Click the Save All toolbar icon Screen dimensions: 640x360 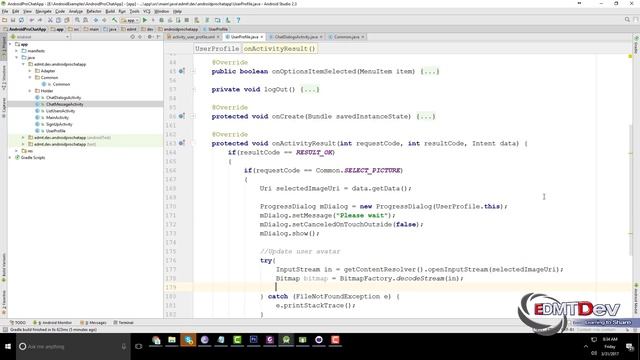pyautogui.click(x=13, y=20)
